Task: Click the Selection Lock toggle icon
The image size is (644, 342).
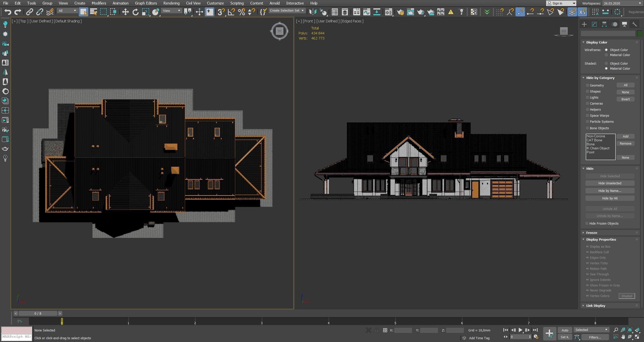Action: pyautogui.click(x=377, y=330)
